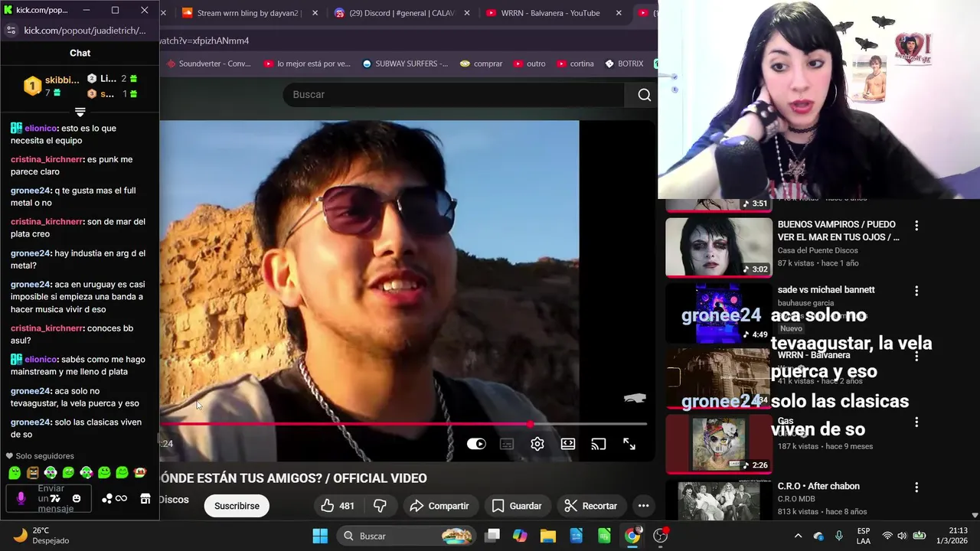Switch to theater mode in player
This screenshot has height=551, width=980.
tap(568, 444)
